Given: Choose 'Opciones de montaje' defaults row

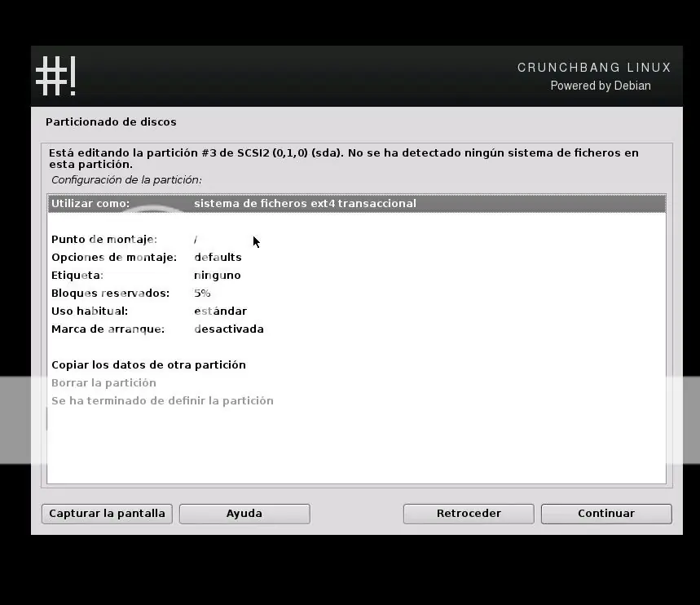Looking at the screenshot, I should click(357, 258).
